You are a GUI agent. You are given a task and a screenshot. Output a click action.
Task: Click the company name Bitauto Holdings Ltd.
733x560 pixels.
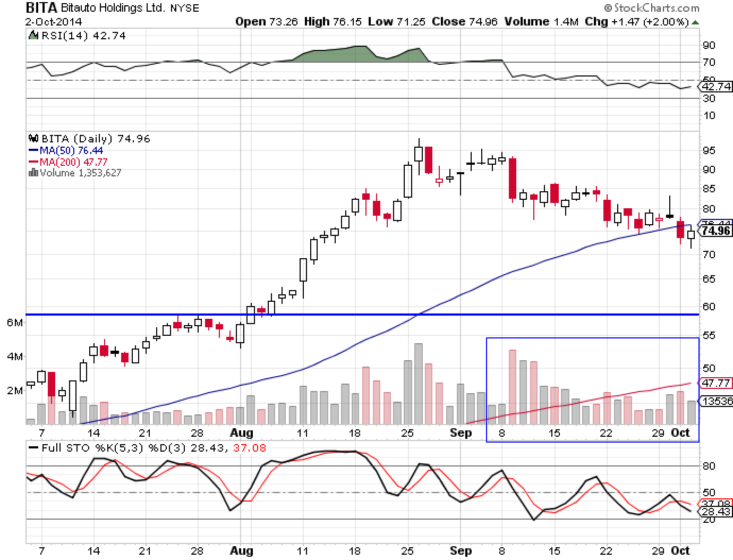point(114,9)
